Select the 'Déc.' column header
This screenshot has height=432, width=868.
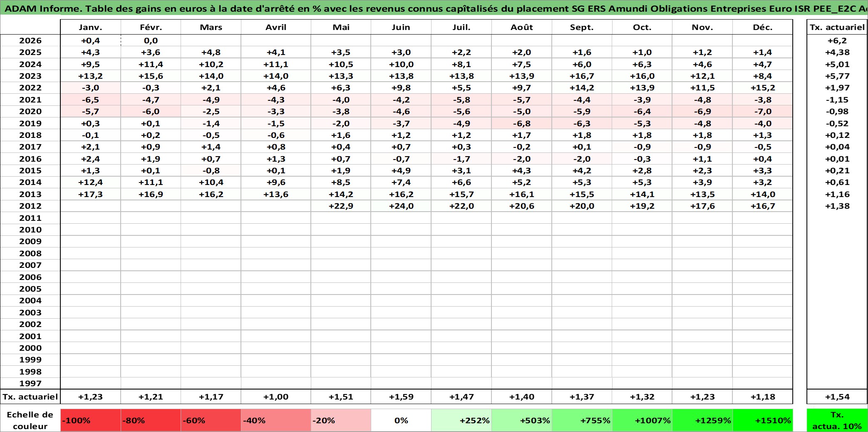762,27
